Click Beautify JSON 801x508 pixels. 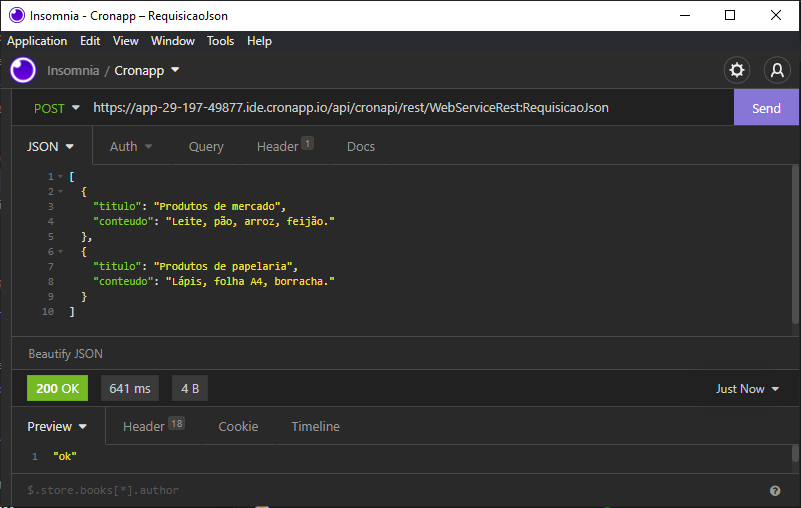(x=65, y=354)
